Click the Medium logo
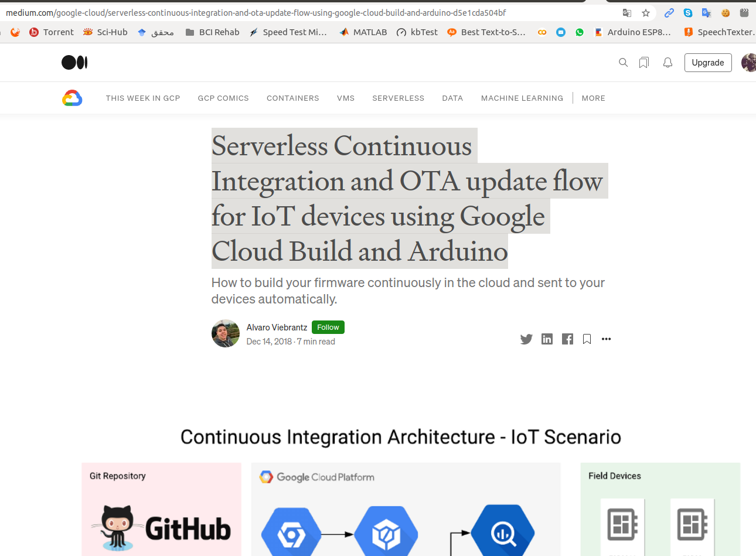 coord(74,63)
